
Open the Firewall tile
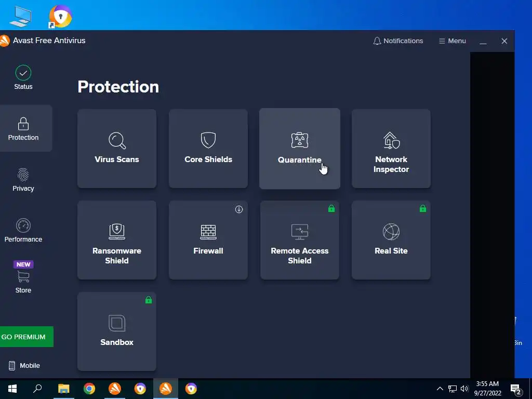click(208, 240)
